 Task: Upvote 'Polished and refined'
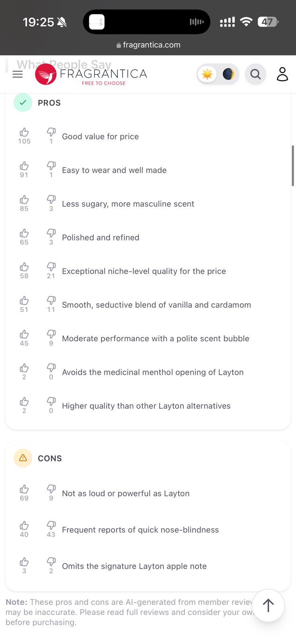pos(24,233)
